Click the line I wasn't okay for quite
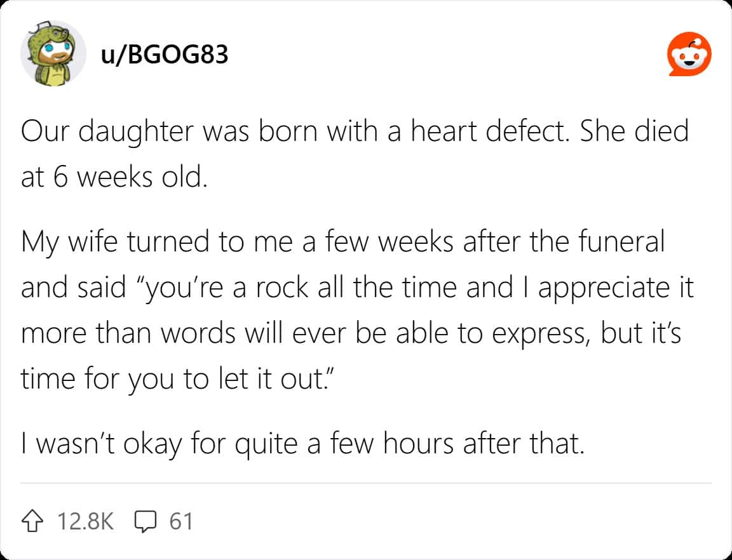732x560 pixels. click(x=302, y=443)
